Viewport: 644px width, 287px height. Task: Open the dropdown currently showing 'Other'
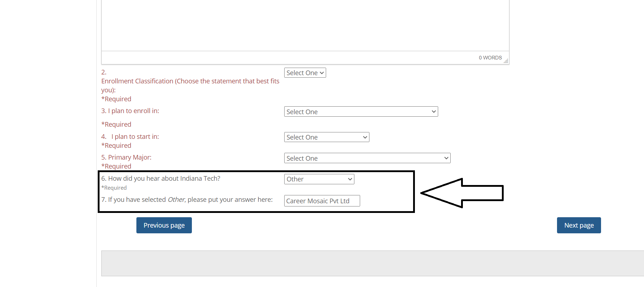pos(319,179)
